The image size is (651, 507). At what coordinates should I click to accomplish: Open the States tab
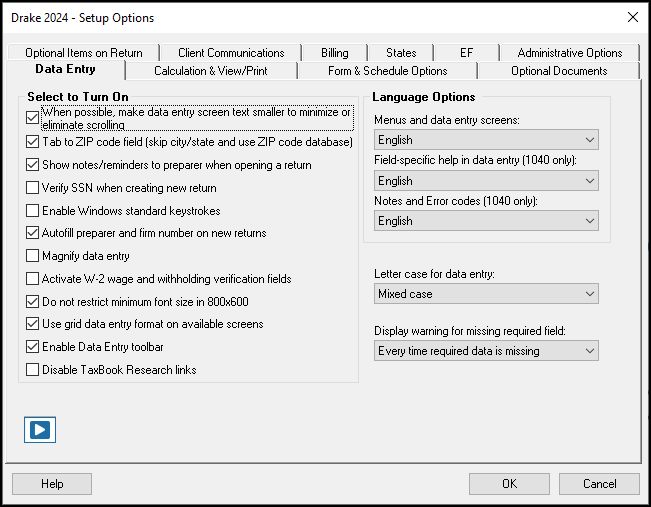click(x=401, y=53)
